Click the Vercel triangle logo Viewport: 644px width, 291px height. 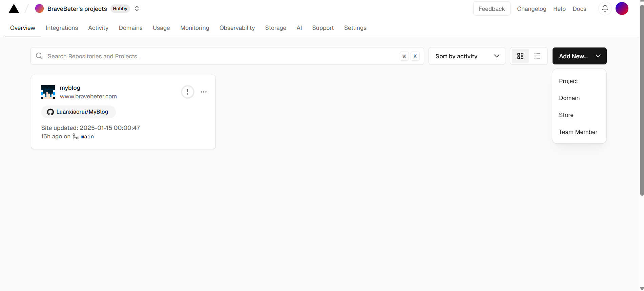pyautogui.click(x=14, y=8)
